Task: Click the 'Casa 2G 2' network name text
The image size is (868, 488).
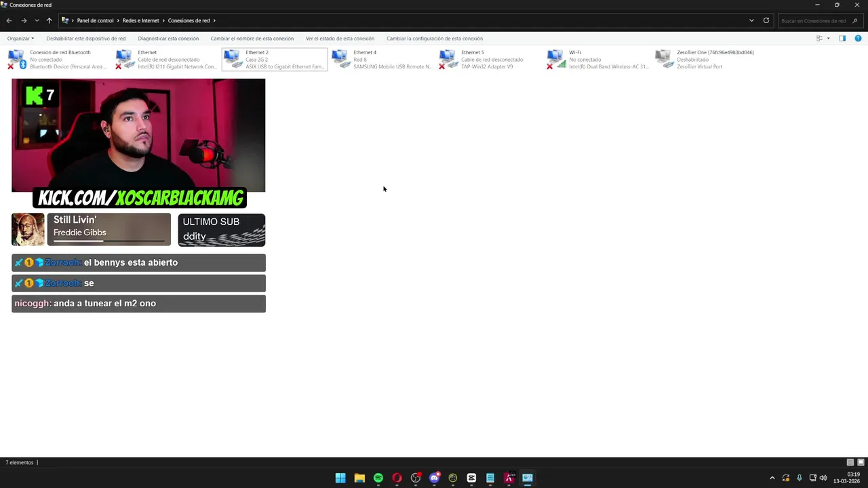Action: (x=256, y=60)
